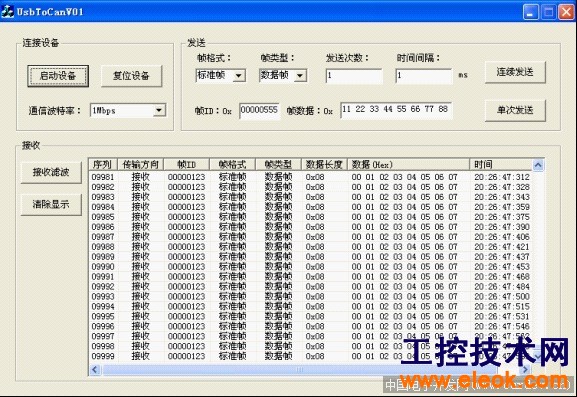Click the 帧ID column header
The height and width of the screenshot is (397, 577).
tap(186, 164)
